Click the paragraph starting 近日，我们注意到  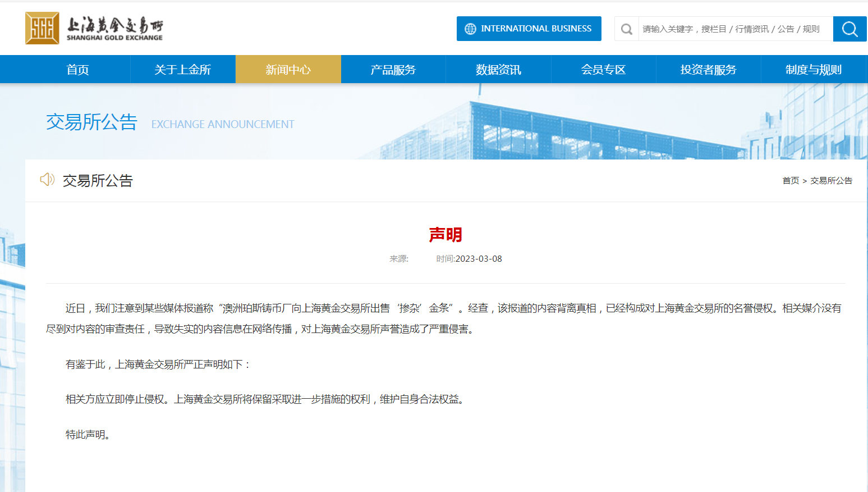click(444, 318)
